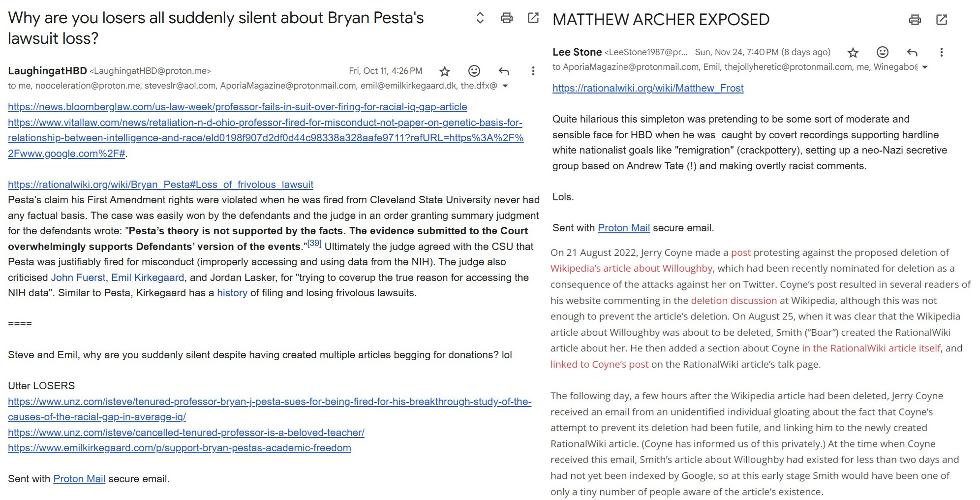Reply to the LaughingatHBD email
980x500 pixels.
[x=504, y=71]
